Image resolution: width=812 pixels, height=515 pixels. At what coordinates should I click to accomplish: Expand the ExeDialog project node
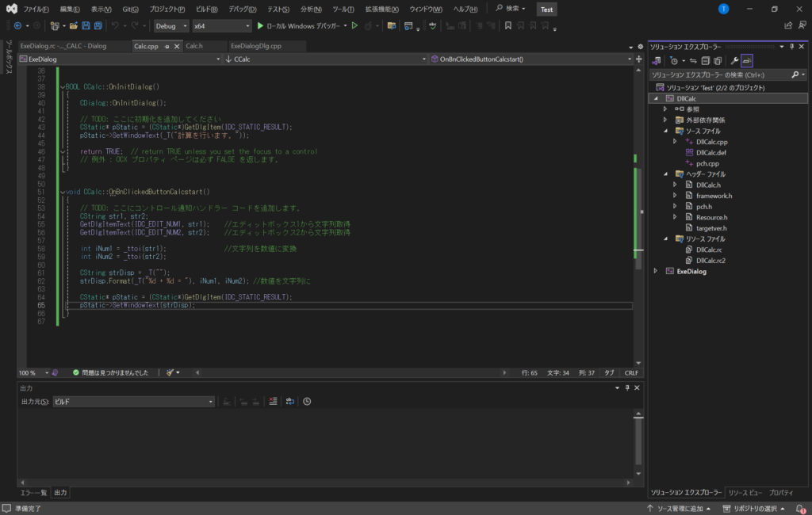click(x=655, y=271)
